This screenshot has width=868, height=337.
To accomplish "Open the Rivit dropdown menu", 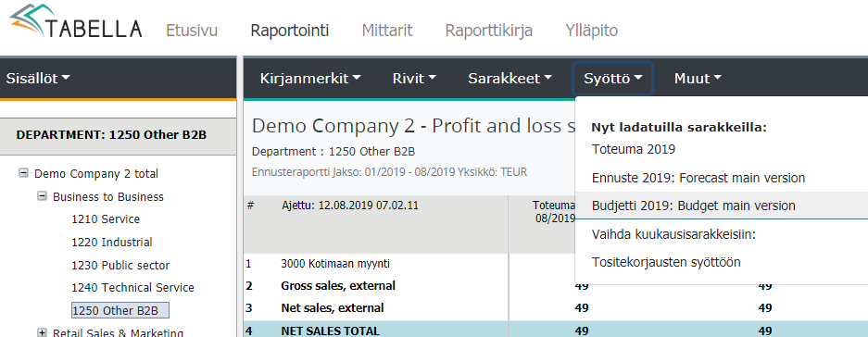I will point(413,79).
